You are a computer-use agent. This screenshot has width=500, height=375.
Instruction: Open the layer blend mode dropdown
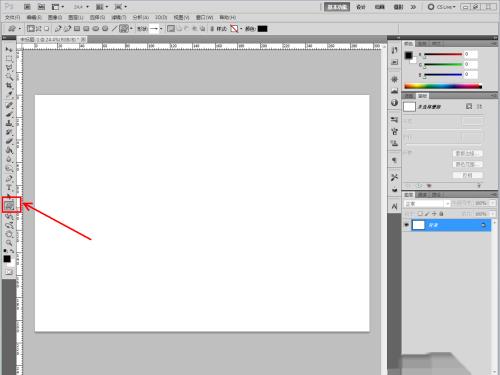[427, 203]
